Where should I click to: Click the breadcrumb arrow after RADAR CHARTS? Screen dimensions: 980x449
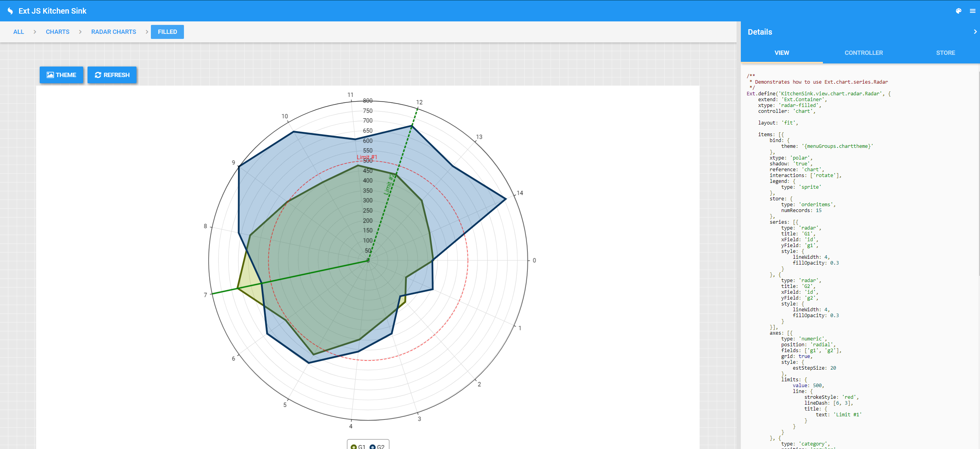[147, 32]
